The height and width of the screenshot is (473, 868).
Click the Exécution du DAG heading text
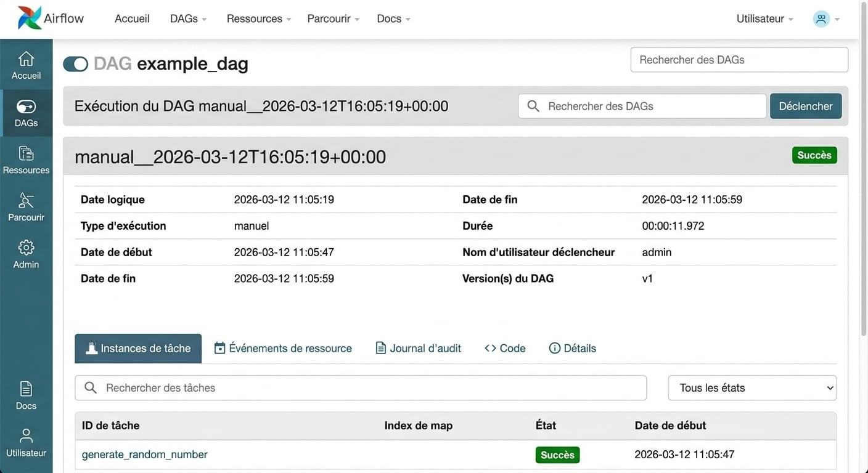[x=261, y=106]
